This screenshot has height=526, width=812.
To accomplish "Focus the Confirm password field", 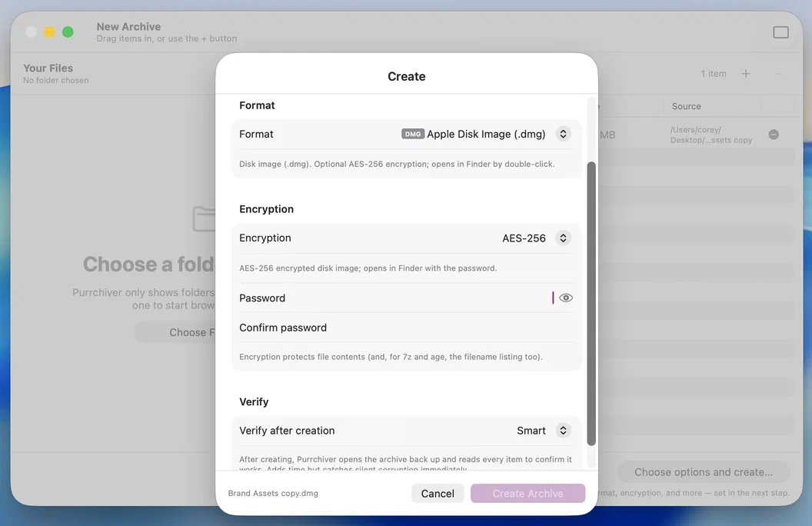I will 407,328.
